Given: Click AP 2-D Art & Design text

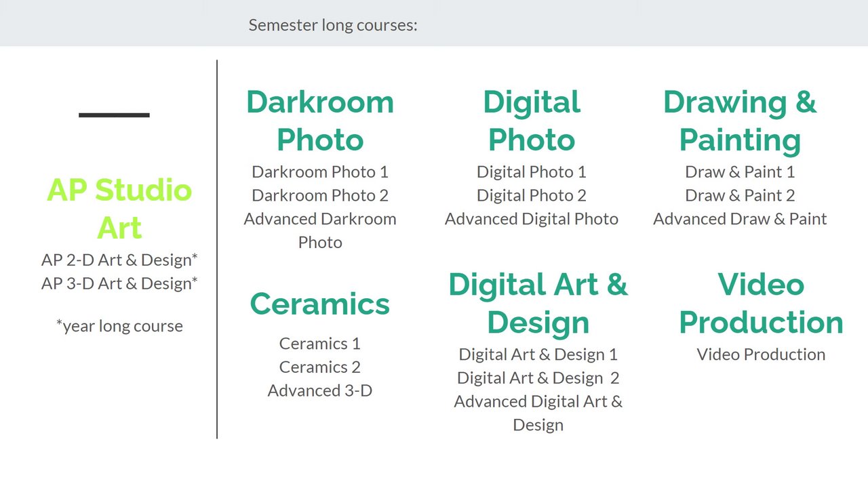Looking at the screenshot, I should pyautogui.click(x=119, y=260).
